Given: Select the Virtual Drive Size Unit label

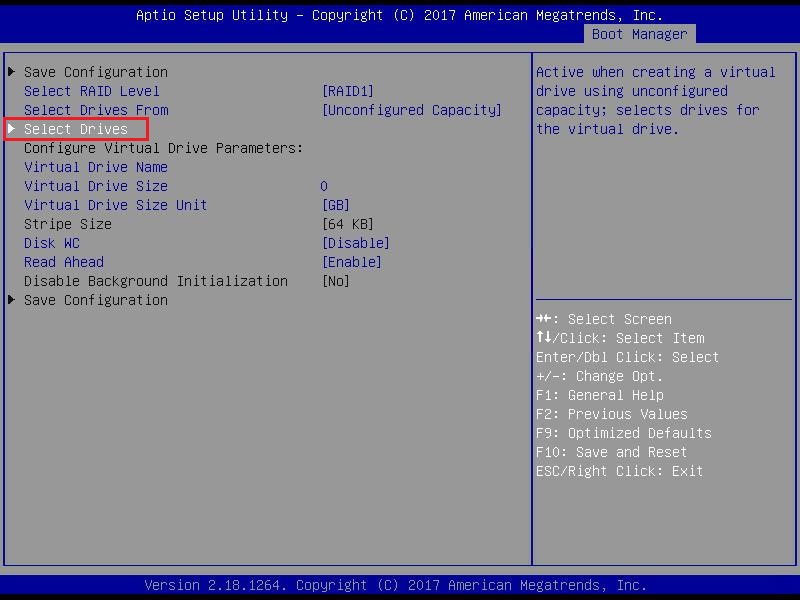Looking at the screenshot, I should coord(116,205).
